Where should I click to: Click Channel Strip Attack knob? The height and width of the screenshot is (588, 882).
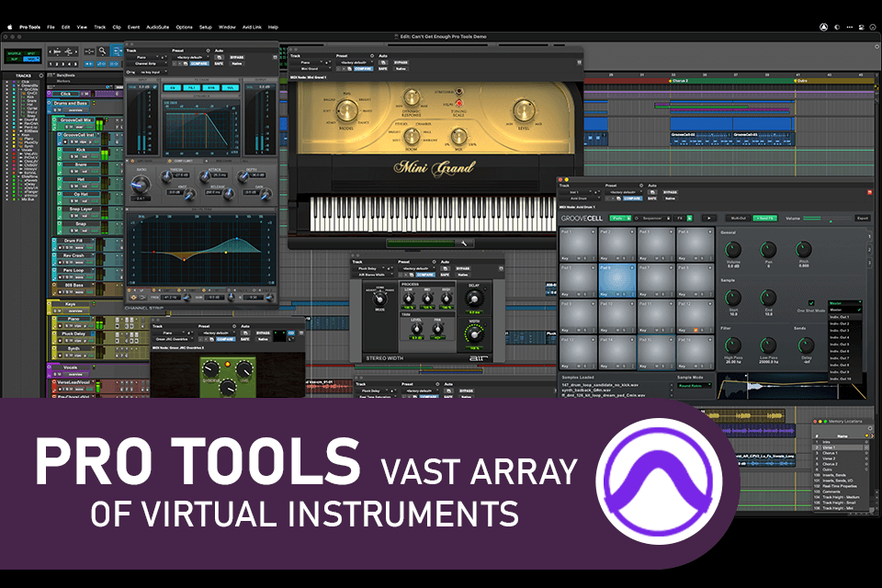pos(205,178)
